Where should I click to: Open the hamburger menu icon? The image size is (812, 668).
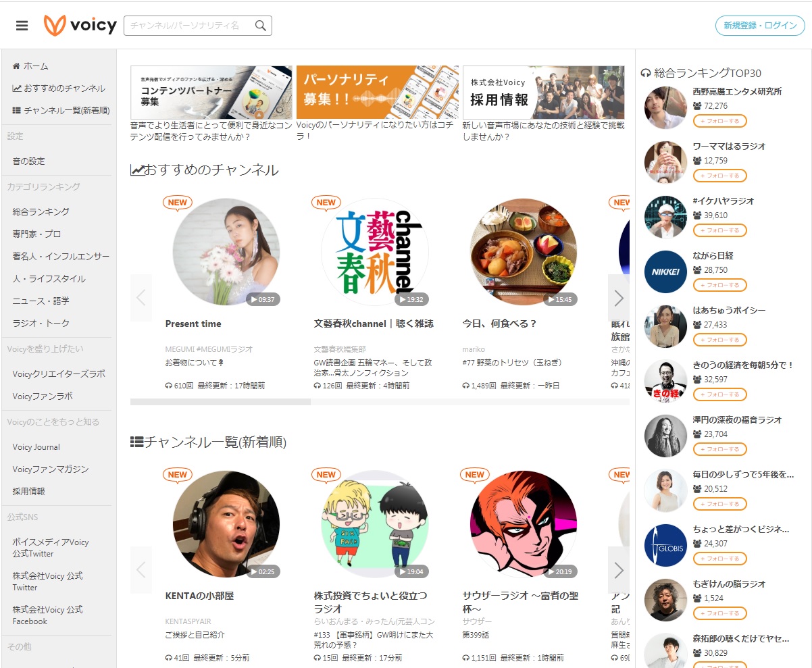tap(22, 26)
